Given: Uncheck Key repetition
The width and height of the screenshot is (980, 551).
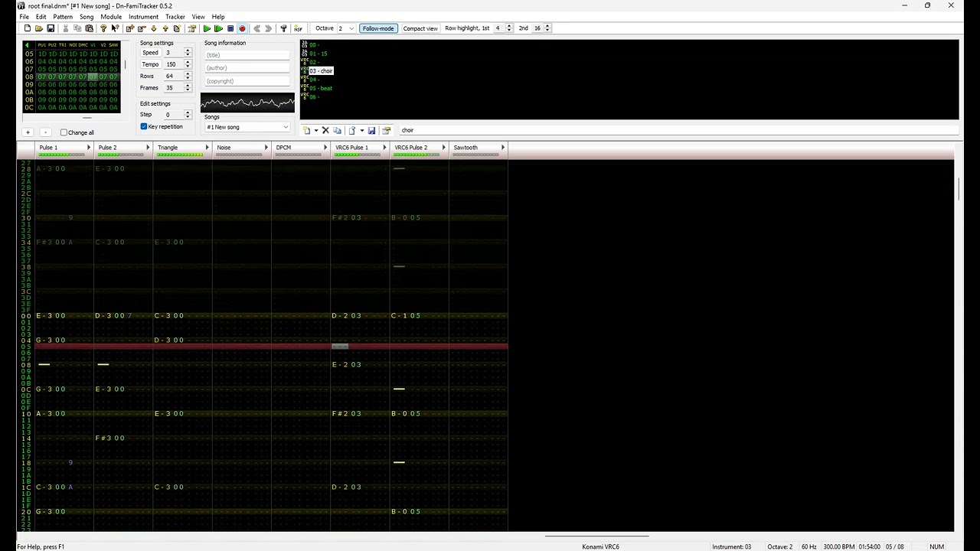Looking at the screenshot, I should [x=144, y=126].
